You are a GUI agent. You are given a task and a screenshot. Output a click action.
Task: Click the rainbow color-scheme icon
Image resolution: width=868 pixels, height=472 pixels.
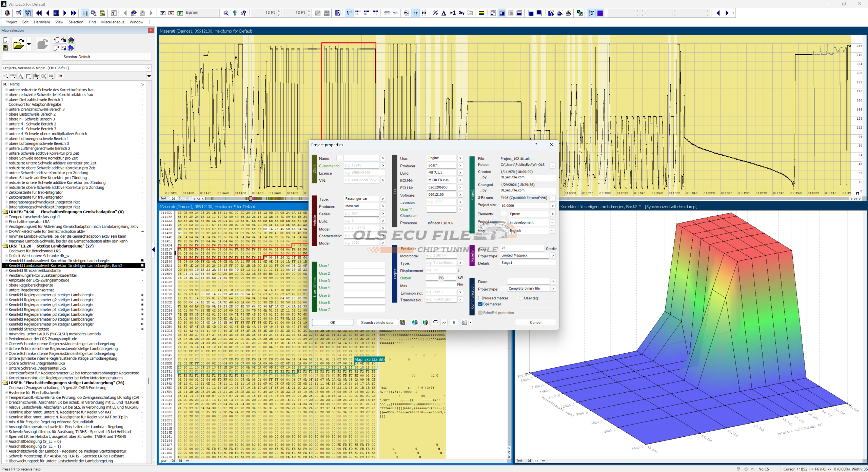[481, 13]
